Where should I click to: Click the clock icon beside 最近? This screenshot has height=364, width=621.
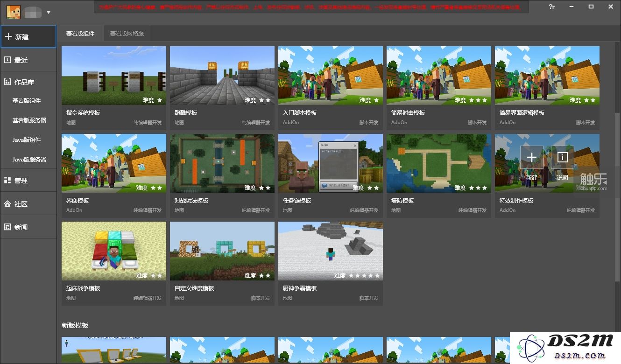(x=7, y=60)
